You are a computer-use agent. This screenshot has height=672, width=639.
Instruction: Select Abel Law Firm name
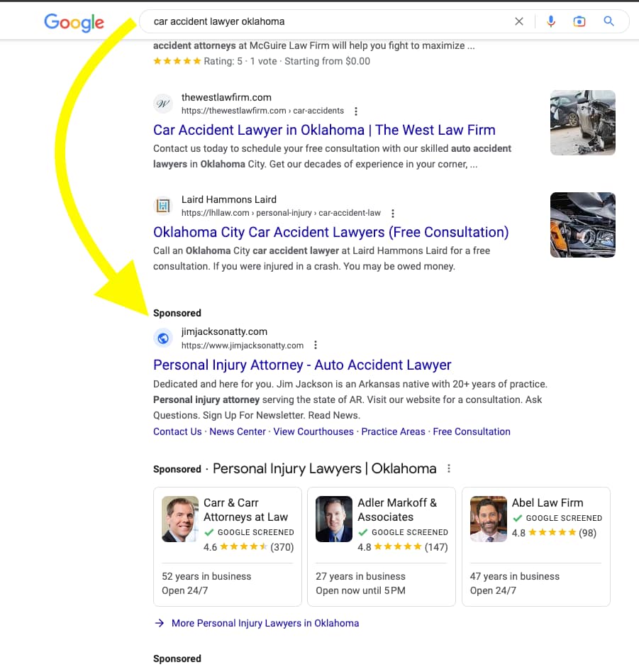pos(548,502)
